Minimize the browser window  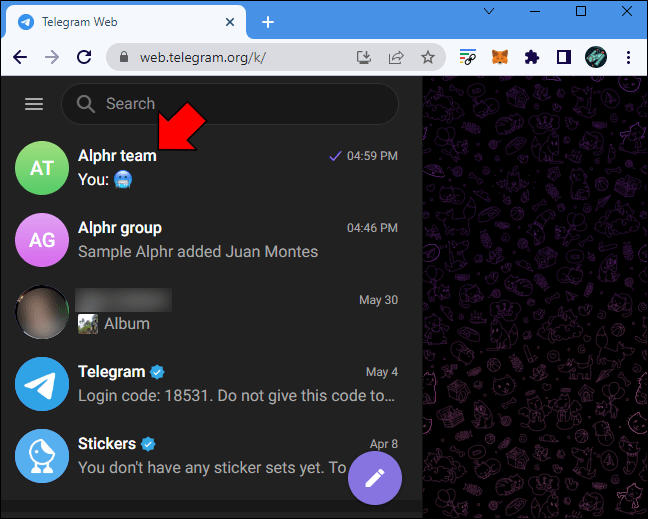[535, 11]
